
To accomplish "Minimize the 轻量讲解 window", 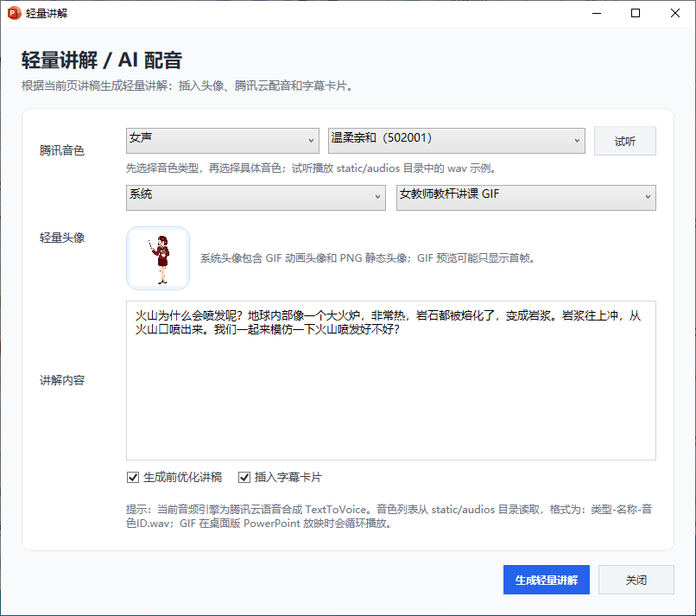I will pyautogui.click(x=597, y=13).
